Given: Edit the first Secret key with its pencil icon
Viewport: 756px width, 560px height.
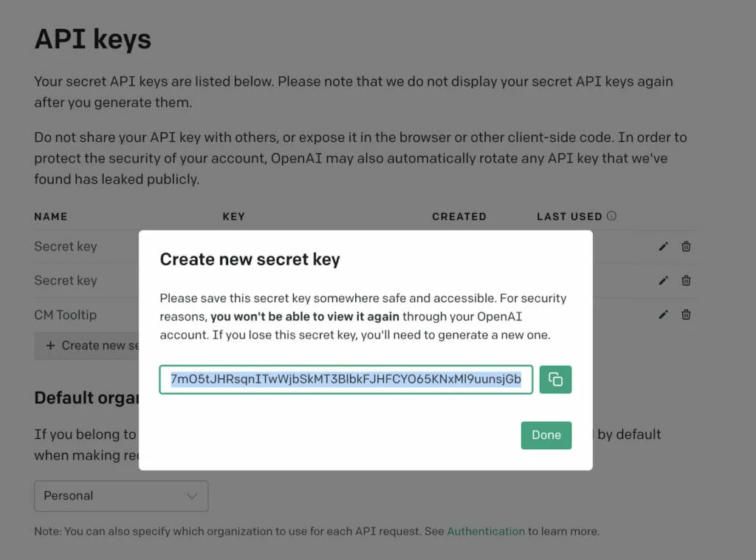Looking at the screenshot, I should point(664,247).
